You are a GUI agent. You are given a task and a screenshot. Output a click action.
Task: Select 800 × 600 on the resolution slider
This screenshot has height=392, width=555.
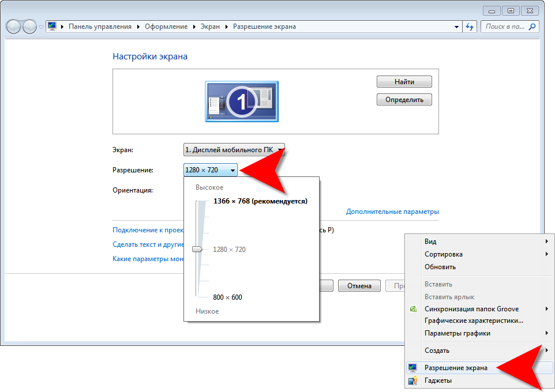pos(227,297)
